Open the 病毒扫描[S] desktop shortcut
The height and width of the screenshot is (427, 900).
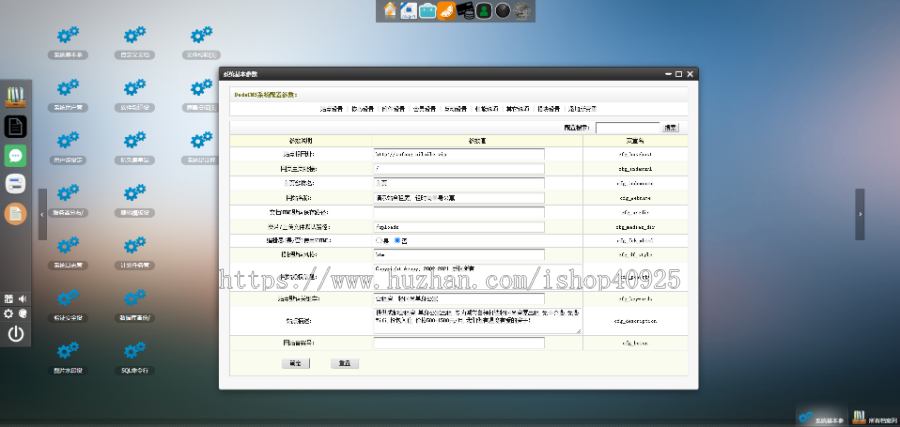(201, 95)
